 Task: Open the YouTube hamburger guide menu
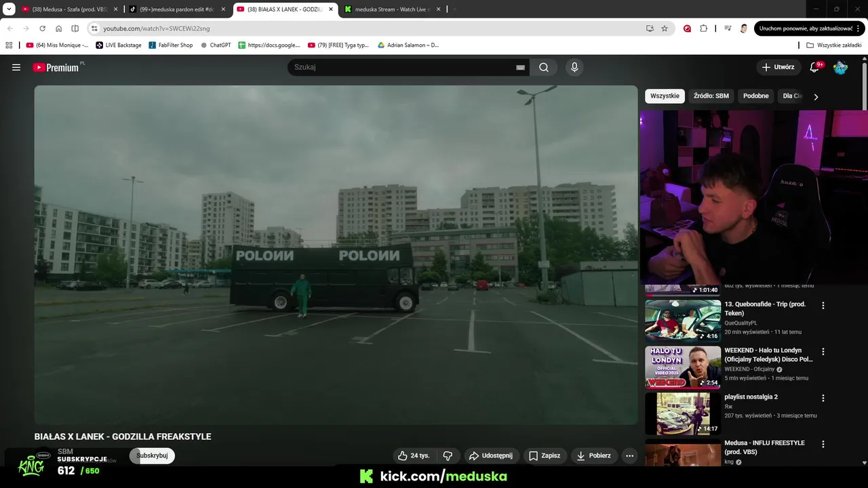click(x=16, y=67)
